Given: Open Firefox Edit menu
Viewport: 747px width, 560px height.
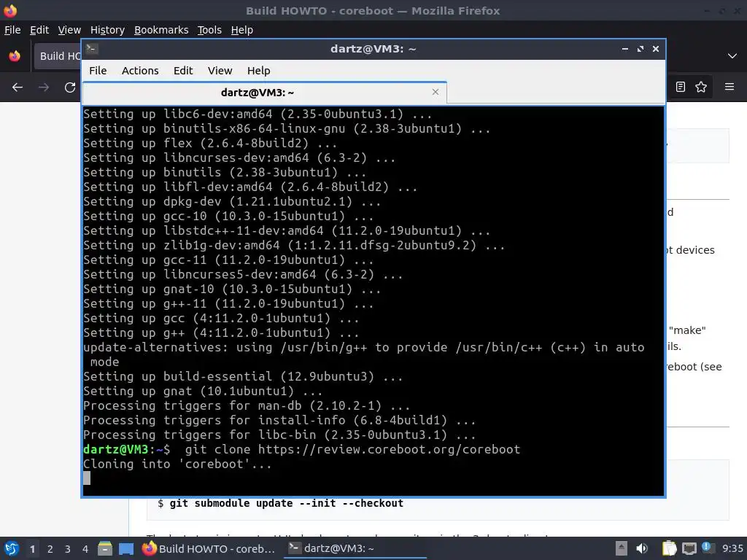Looking at the screenshot, I should coord(39,30).
